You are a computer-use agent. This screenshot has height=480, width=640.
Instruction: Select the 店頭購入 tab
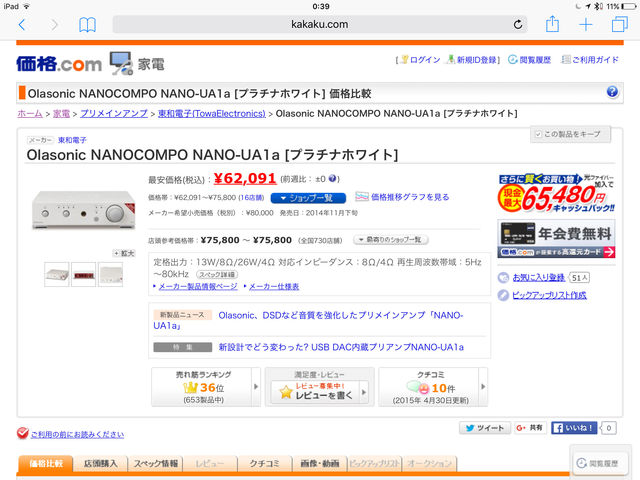pyautogui.click(x=100, y=464)
